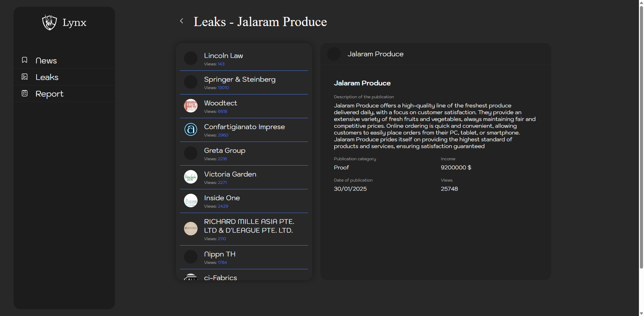Click the page's vertical scrollbar

pyautogui.click(x=641, y=135)
